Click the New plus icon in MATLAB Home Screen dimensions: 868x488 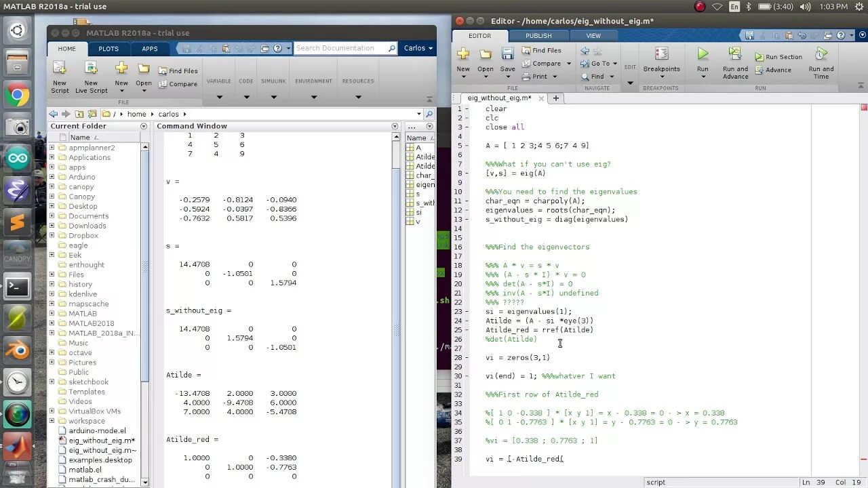pyautogui.click(x=121, y=68)
